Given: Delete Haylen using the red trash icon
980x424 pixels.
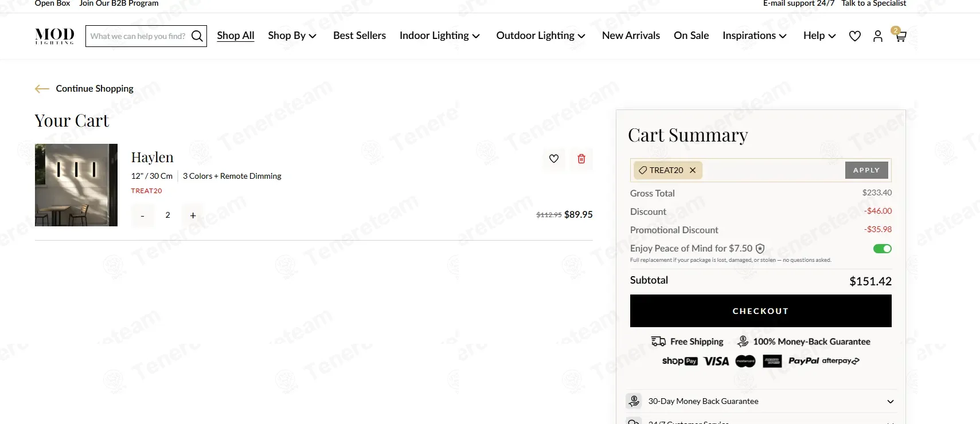Looking at the screenshot, I should pyautogui.click(x=581, y=159).
